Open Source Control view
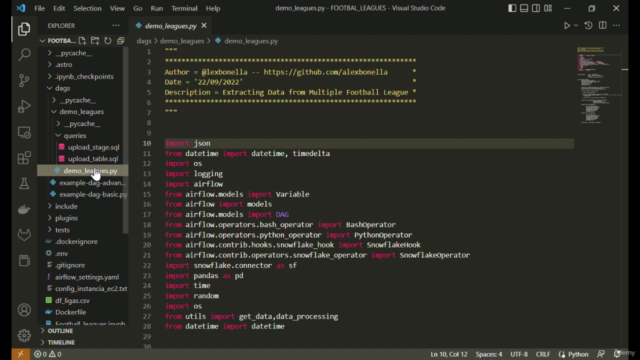The height and width of the screenshot is (360, 640). (x=24, y=80)
